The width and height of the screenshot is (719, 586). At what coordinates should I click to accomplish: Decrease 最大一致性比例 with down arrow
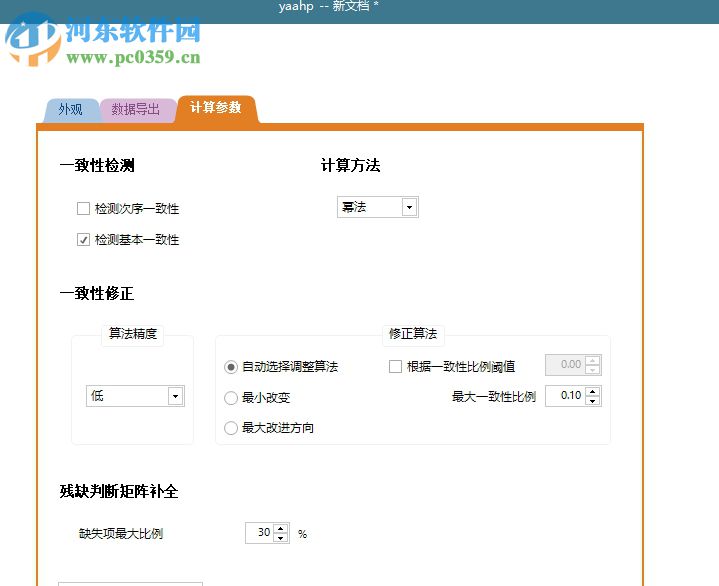pyautogui.click(x=593, y=401)
